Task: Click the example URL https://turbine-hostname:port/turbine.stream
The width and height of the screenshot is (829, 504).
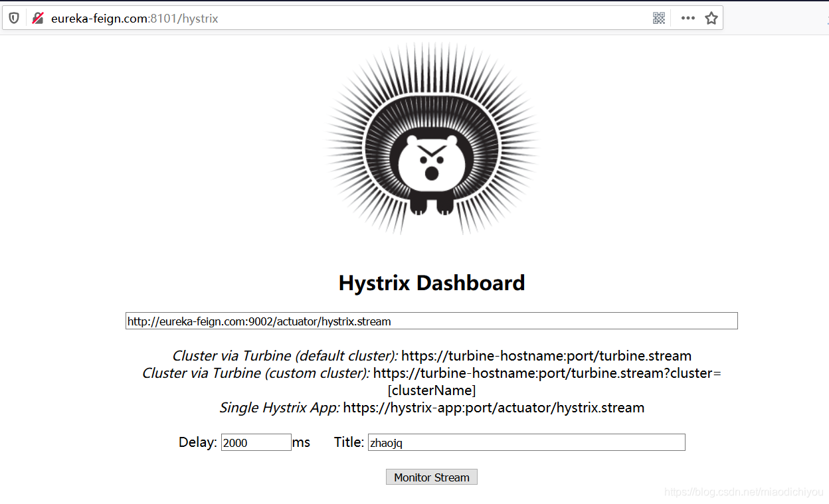Action: pos(547,356)
